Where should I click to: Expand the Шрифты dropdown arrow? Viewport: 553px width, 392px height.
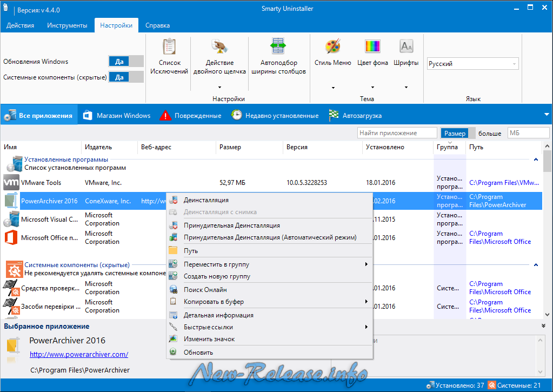coord(407,87)
